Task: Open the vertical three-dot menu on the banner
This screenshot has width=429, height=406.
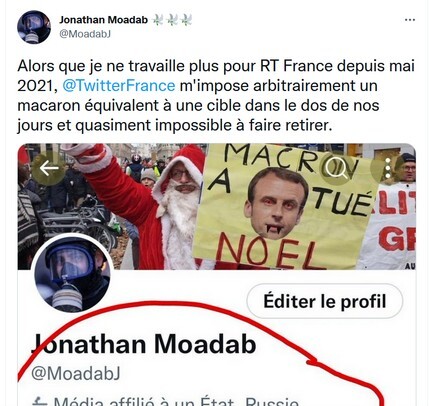Action: pos(387,168)
